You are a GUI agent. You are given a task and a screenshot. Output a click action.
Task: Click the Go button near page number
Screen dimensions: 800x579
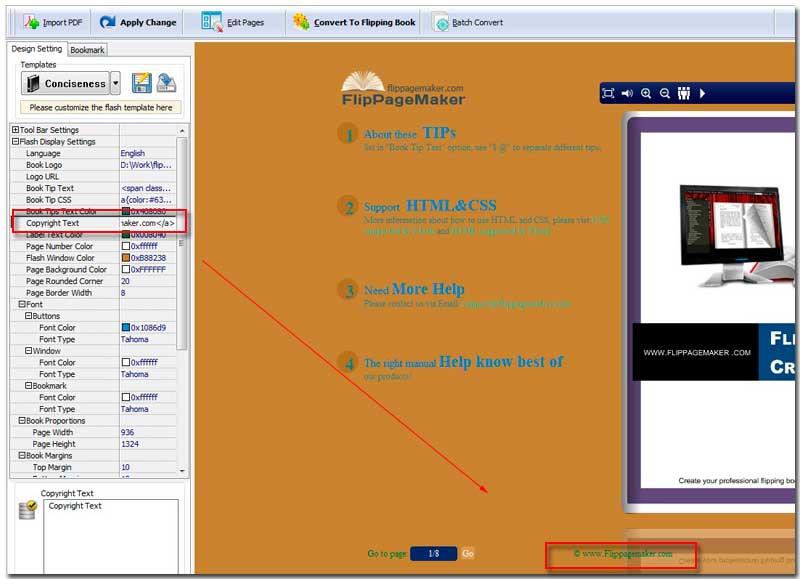tap(468, 553)
